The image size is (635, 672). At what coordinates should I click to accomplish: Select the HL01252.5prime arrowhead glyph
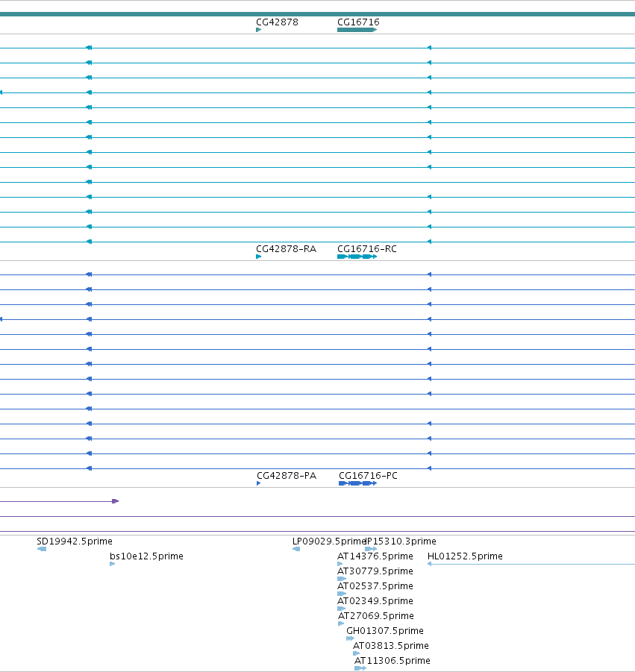430,564
